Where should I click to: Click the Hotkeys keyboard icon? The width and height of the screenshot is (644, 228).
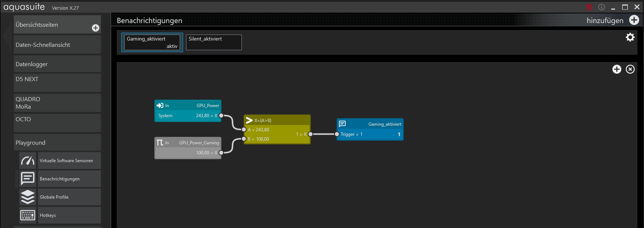[x=28, y=215]
